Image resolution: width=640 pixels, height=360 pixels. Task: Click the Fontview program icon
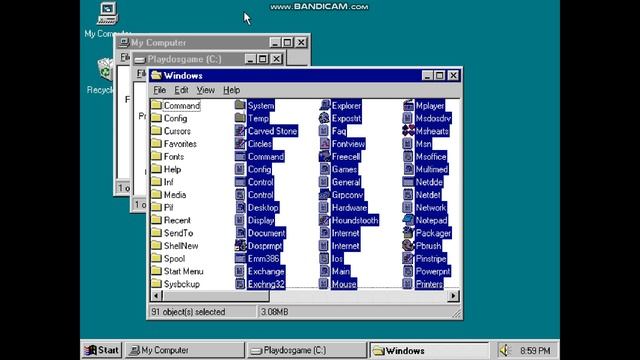324,144
